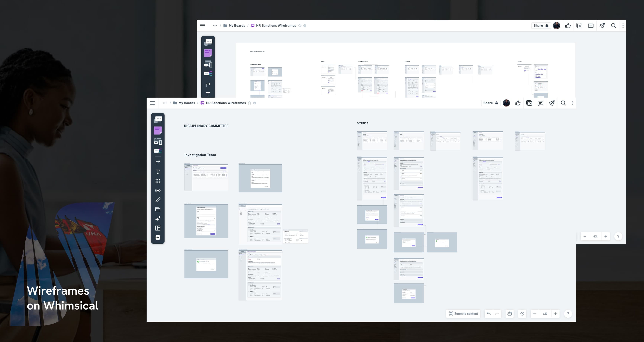Open hamburger menu in back window

[x=202, y=25]
